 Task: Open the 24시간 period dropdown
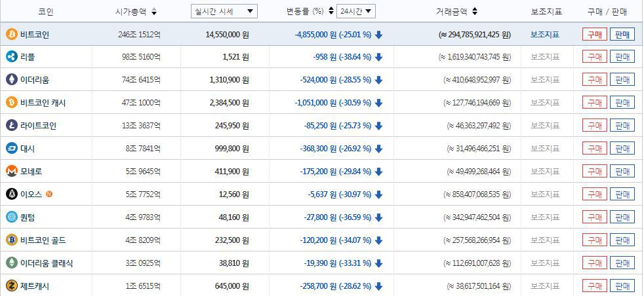(355, 11)
